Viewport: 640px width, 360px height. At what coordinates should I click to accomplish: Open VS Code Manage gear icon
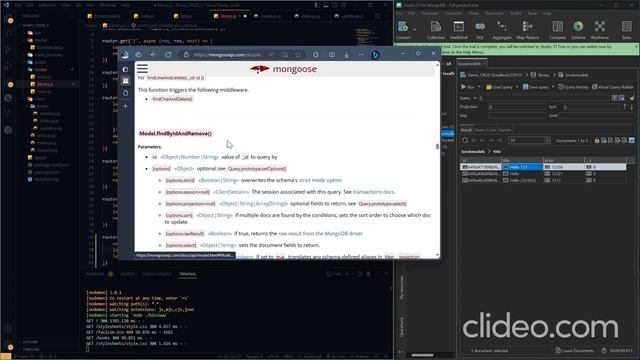pyautogui.click(x=8, y=346)
